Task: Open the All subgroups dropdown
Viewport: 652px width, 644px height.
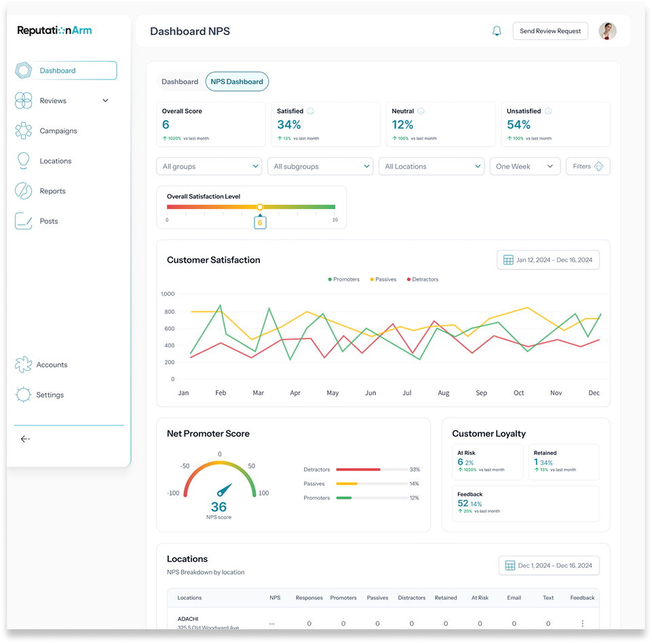Action: [320, 166]
